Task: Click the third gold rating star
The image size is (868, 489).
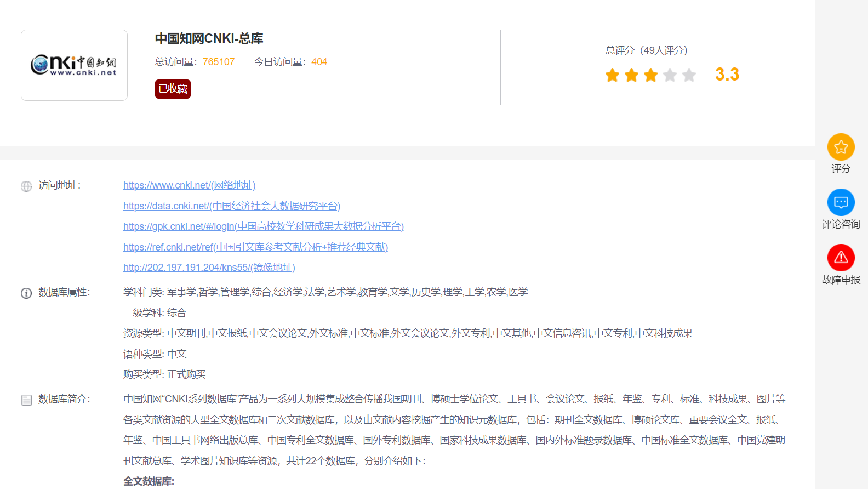Action: click(650, 75)
